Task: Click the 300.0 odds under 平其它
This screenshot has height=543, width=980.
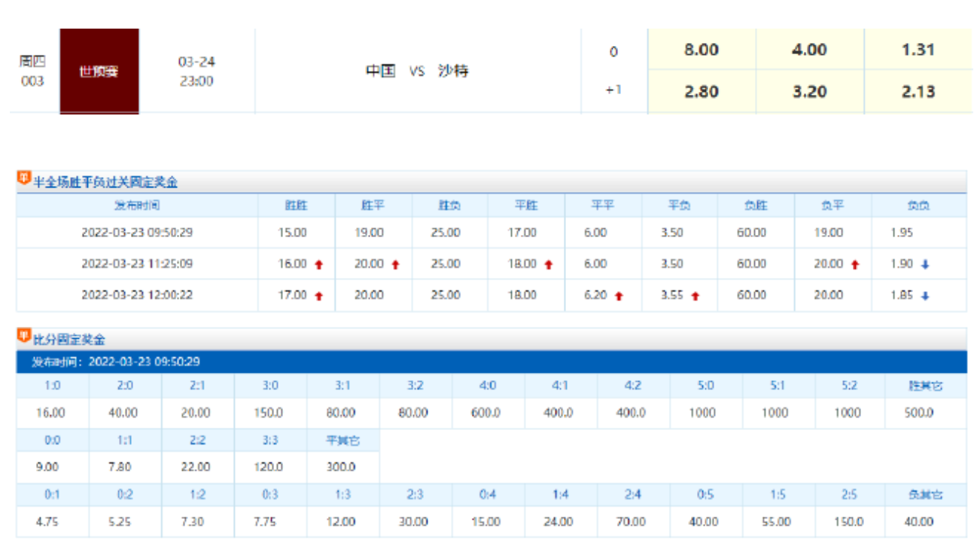Action: (341, 467)
